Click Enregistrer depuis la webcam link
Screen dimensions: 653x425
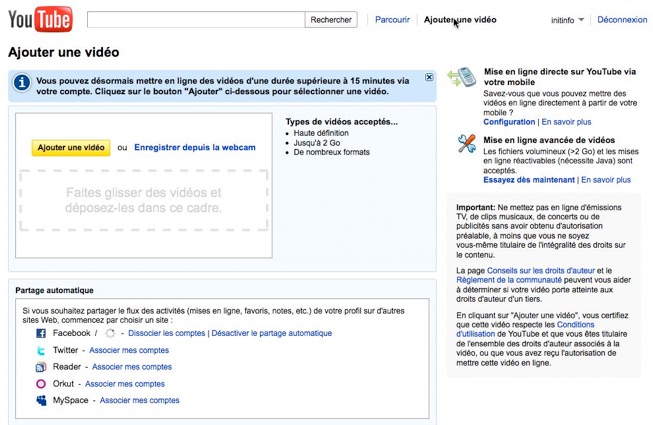pyautogui.click(x=195, y=147)
